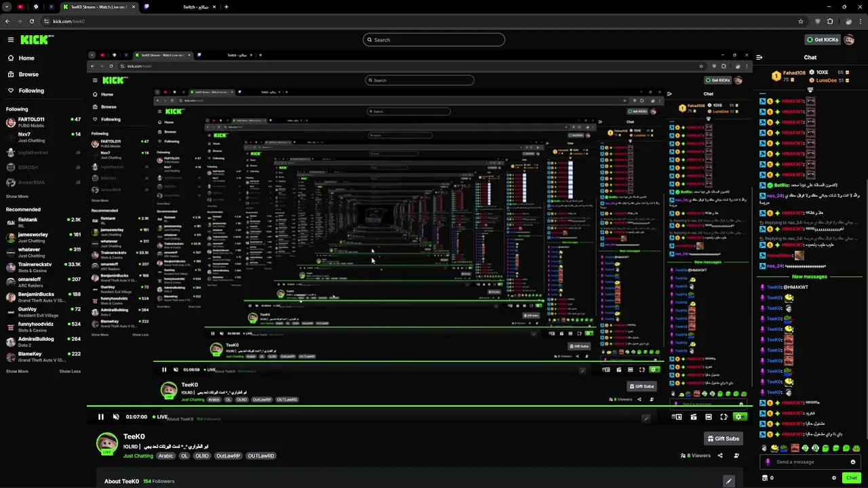Viewport: 868px width, 488px height.
Task: Open FARTOLO11 channel from following list
Action: pyautogui.click(x=43, y=122)
